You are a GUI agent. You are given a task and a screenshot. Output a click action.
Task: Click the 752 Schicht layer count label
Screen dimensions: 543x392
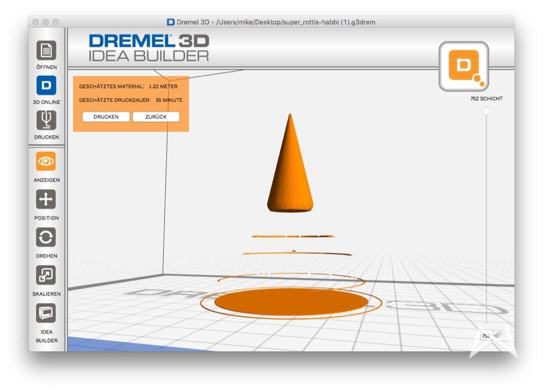(x=486, y=99)
